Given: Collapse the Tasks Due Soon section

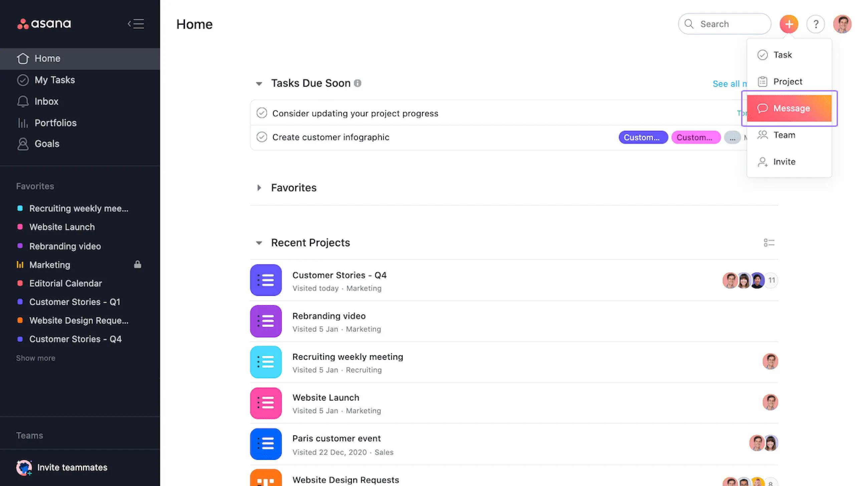Looking at the screenshot, I should click(259, 83).
